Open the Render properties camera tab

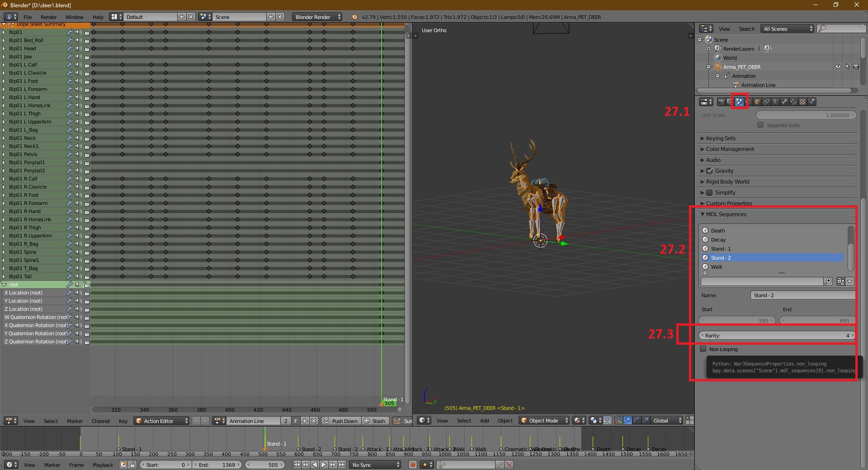pos(722,102)
